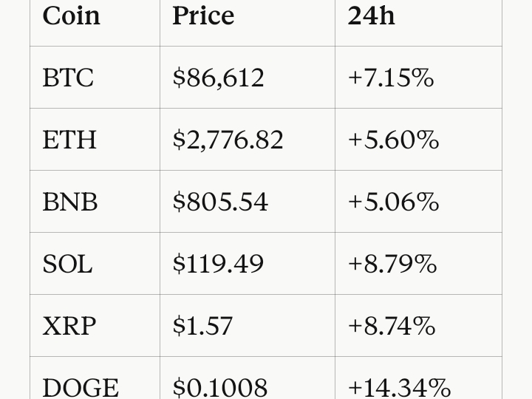Click the $119.49 price value
Screen dimensions: 532x399
pos(218,264)
